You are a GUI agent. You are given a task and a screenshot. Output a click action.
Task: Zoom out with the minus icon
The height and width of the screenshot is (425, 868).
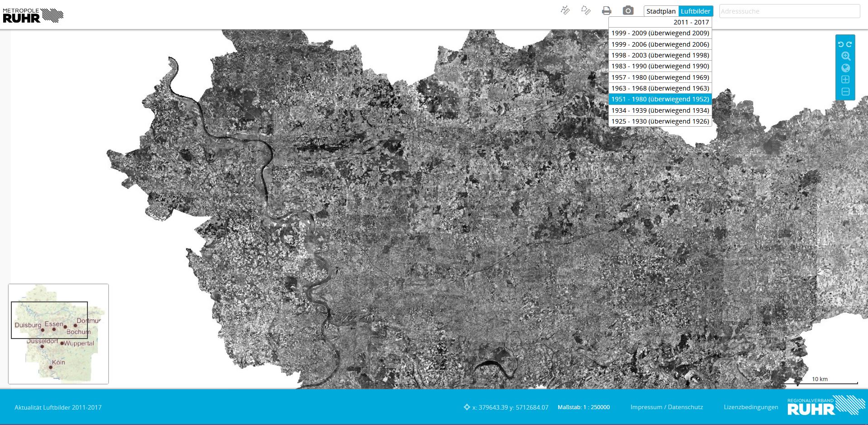tap(845, 92)
